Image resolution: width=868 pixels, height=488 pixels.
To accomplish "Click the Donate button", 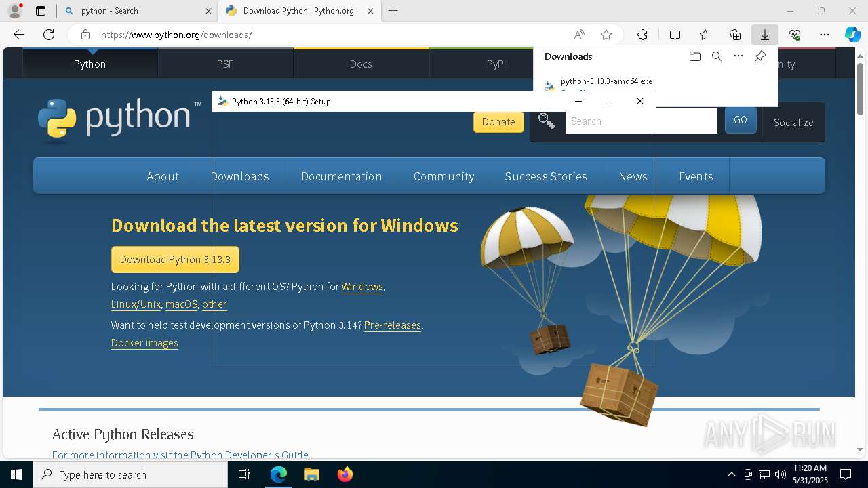I will (x=498, y=122).
